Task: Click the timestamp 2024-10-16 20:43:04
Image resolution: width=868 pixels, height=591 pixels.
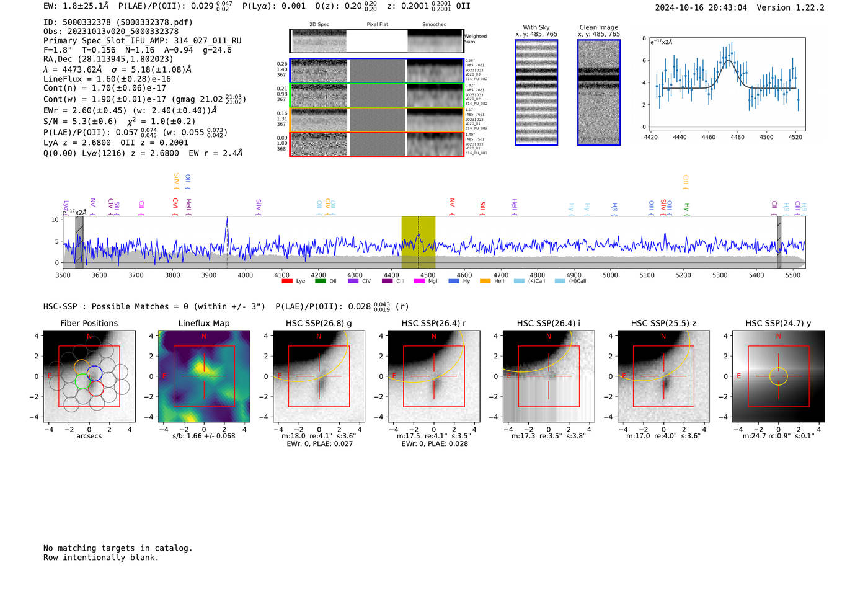Action: [x=701, y=8]
